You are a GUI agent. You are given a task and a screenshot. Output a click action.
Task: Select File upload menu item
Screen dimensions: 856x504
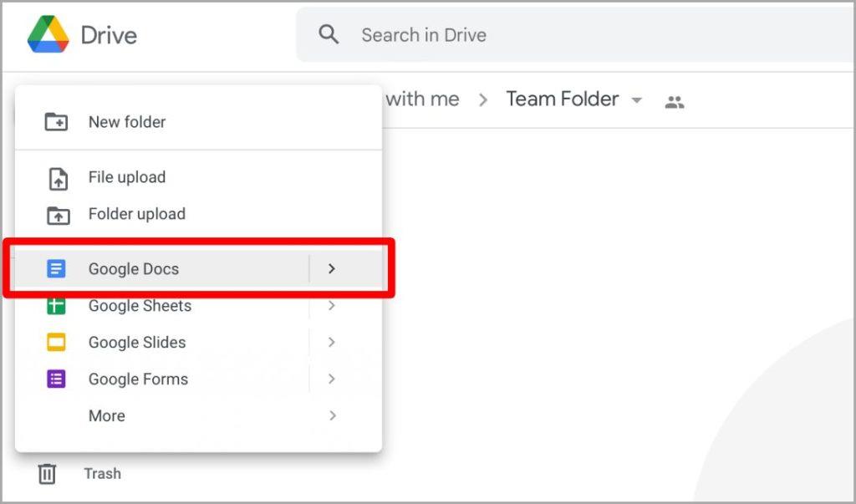pos(198,177)
